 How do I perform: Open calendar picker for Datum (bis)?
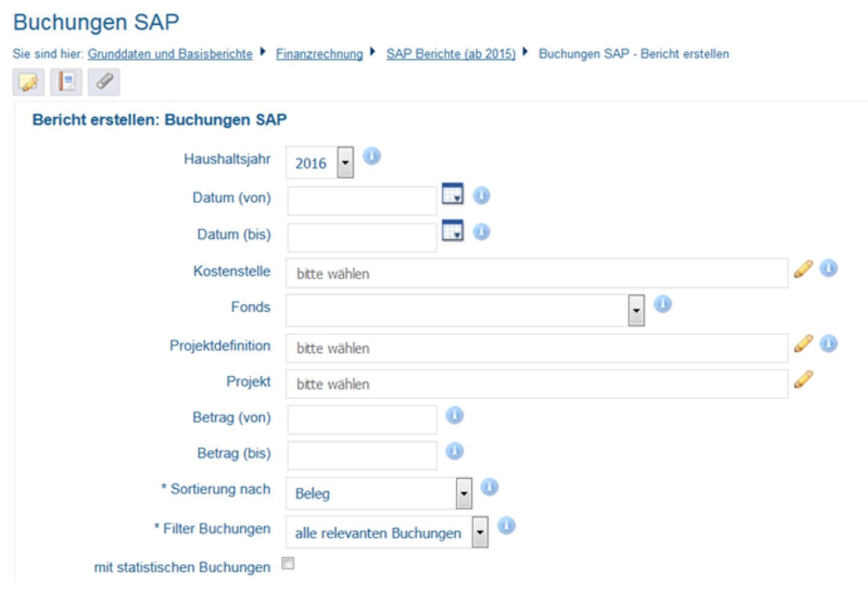coord(453,230)
